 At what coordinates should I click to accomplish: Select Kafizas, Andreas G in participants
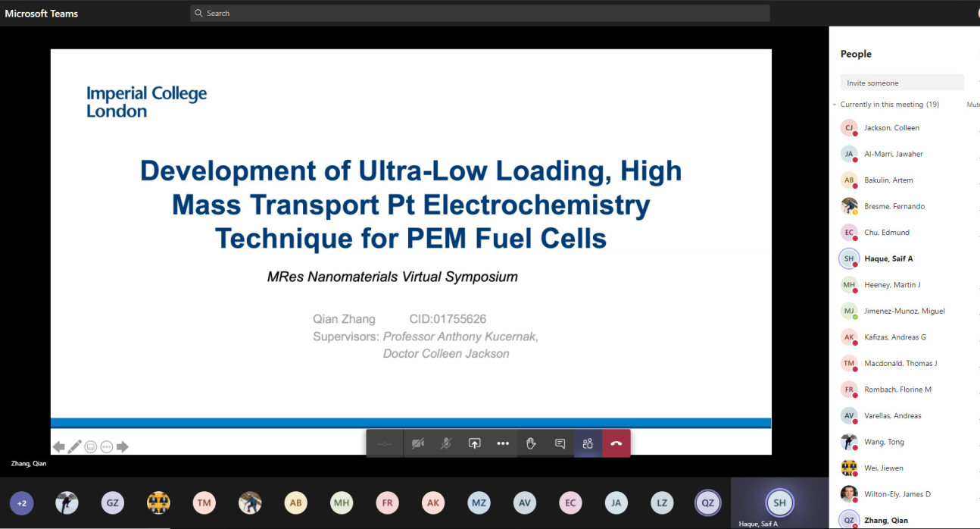click(x=894, y=337)
